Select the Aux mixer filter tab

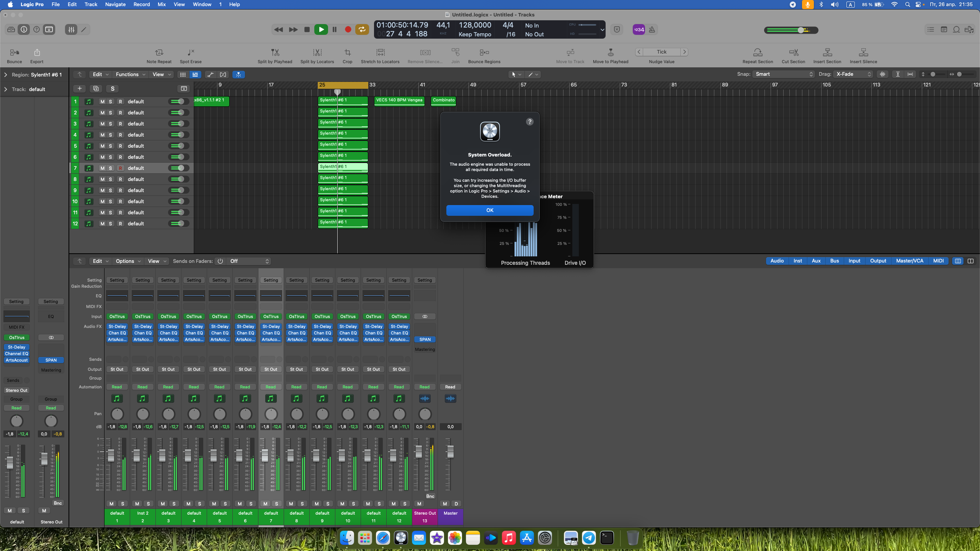[x=816, y=261]
